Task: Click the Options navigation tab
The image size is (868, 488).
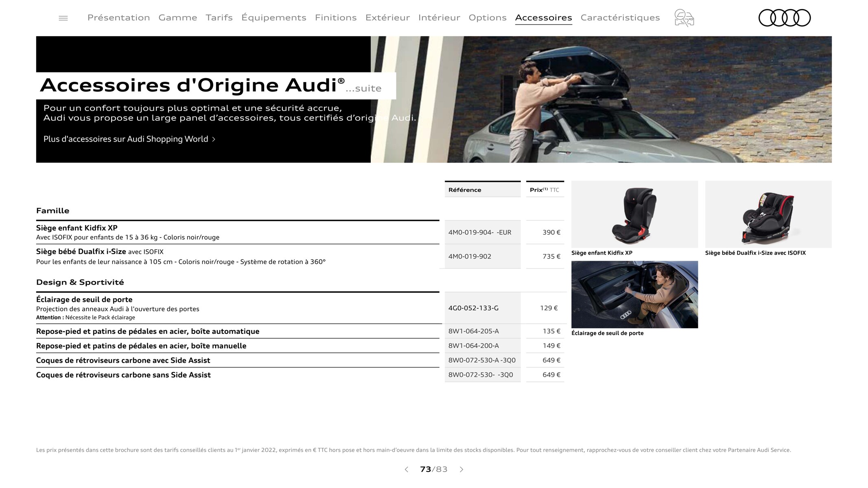Action: point(487,17)
